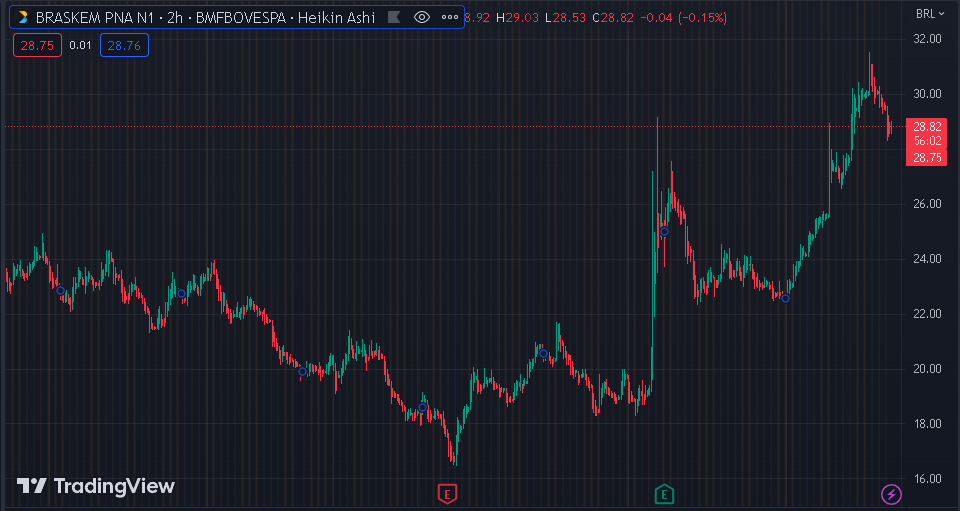
Task: Click the green E earnings marker
Action: (x=664, y=494)
